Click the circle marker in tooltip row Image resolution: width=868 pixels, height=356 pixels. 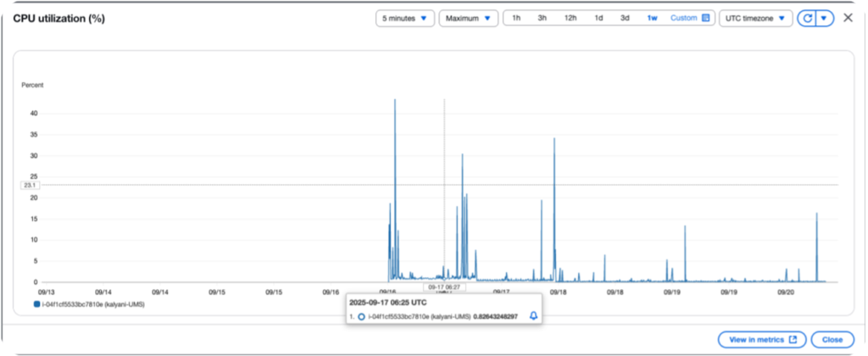pyautogui.click(x=361, y=315)
